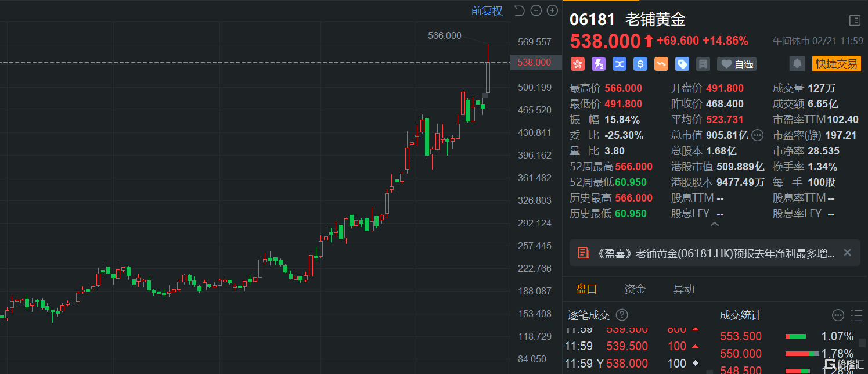868x374 pixels.
Task: Click the orange news document icon
Action: coord(582,253)
